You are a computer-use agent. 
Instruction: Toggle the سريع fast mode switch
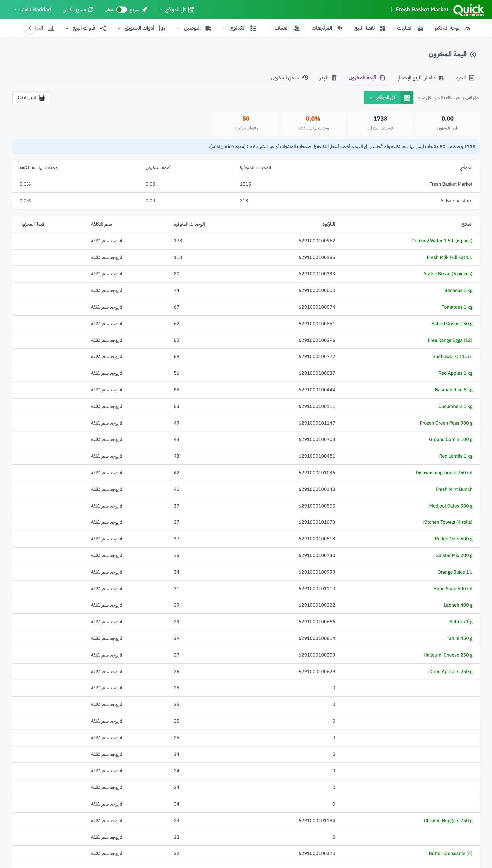click(121, 9)
